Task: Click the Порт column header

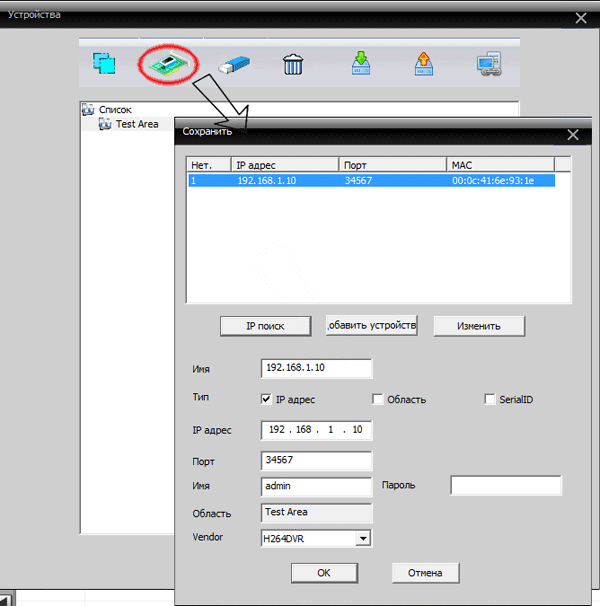Action: tap(393, 165)
